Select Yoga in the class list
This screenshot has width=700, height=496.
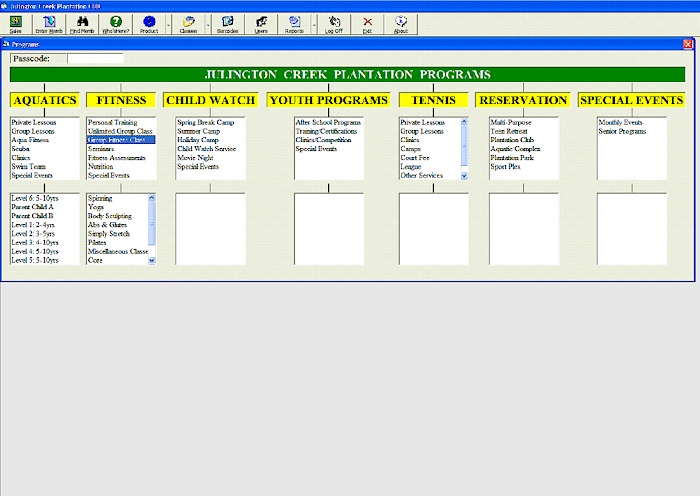click(x=96, y=207)
